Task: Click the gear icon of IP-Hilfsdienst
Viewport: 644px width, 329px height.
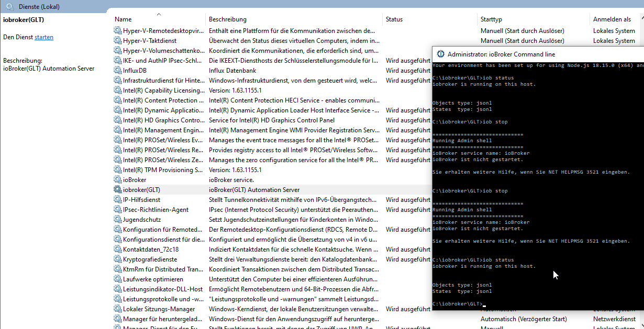Action: pyautogui.click(x=117, y=200)
